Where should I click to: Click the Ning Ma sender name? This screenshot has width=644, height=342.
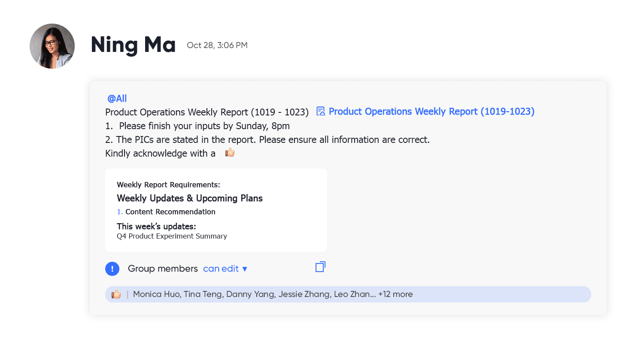134,45
